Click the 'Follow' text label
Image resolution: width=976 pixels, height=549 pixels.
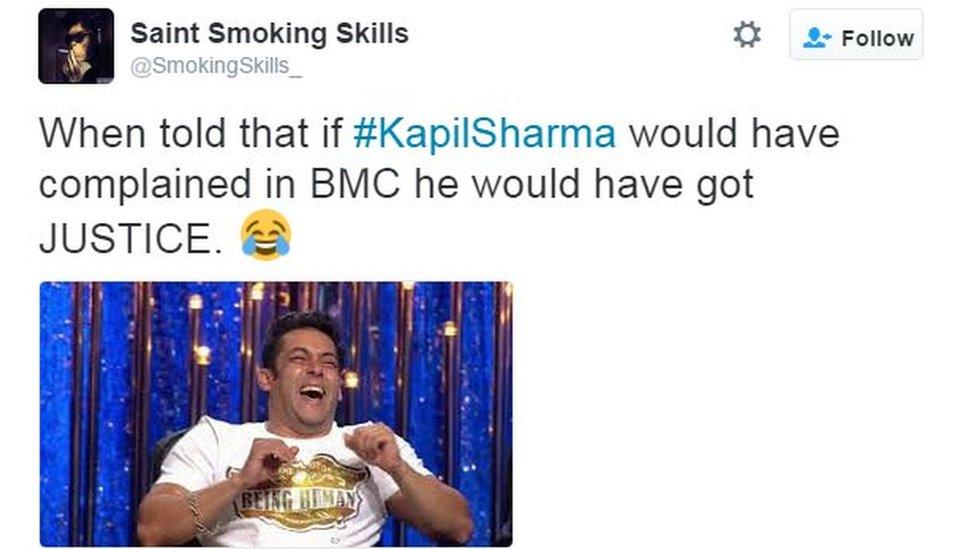point(878,38)
